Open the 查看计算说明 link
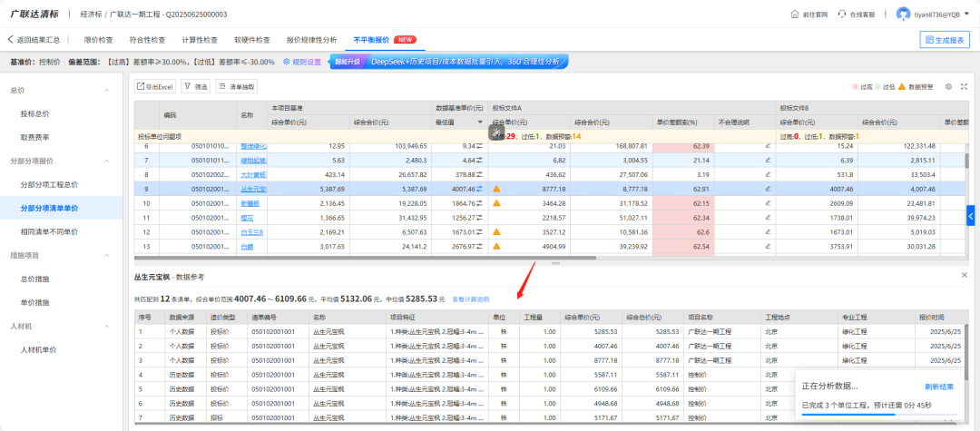Screen dimensions: 980x431 [470, 299]
